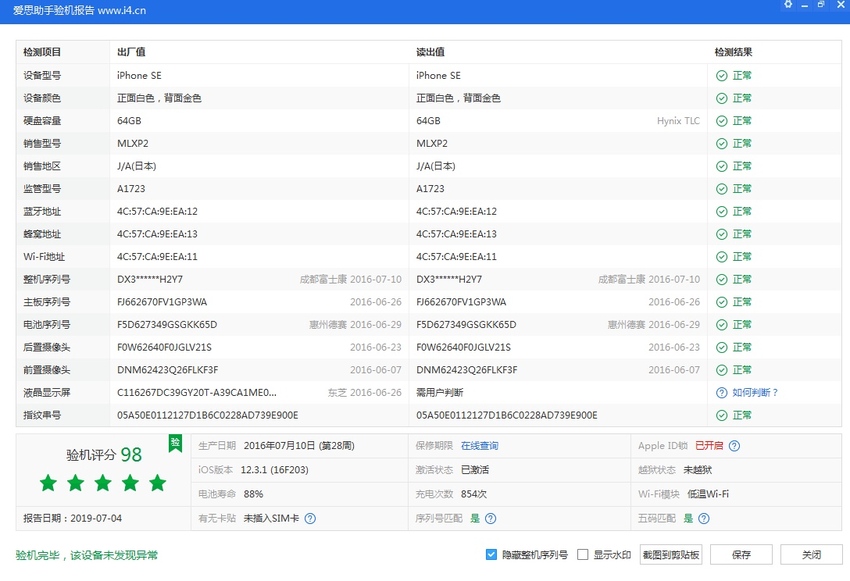Click the 出厂值 column header

pyautogui.click(x=131, y=52)
